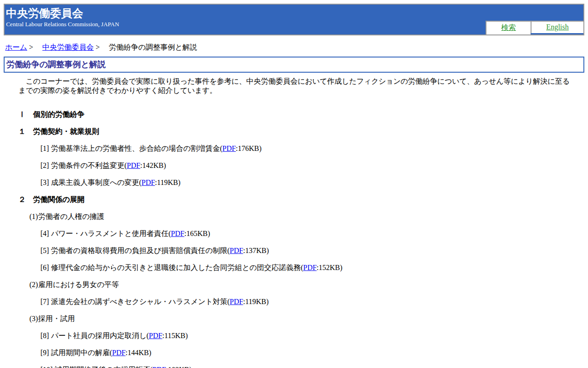588x368 pixels.
Task: Click the 142KB file size text
Action: pyautogui.click(x=153, y=166)
